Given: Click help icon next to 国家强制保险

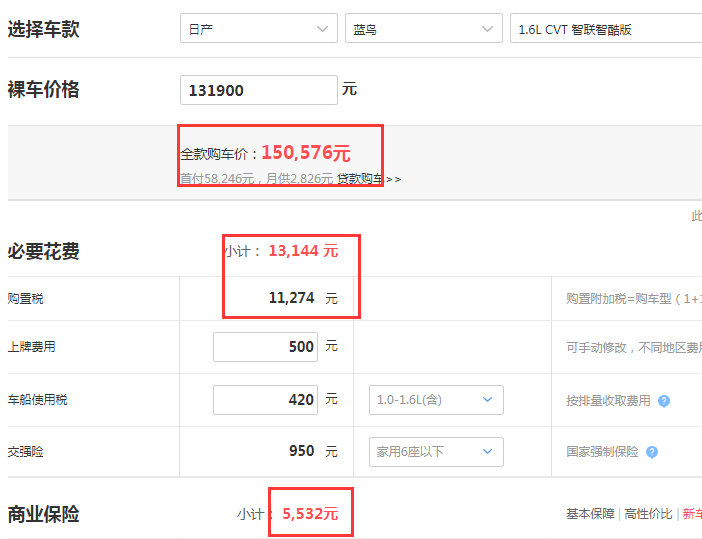Looking at the screenshot, I should tap(652, 452).
